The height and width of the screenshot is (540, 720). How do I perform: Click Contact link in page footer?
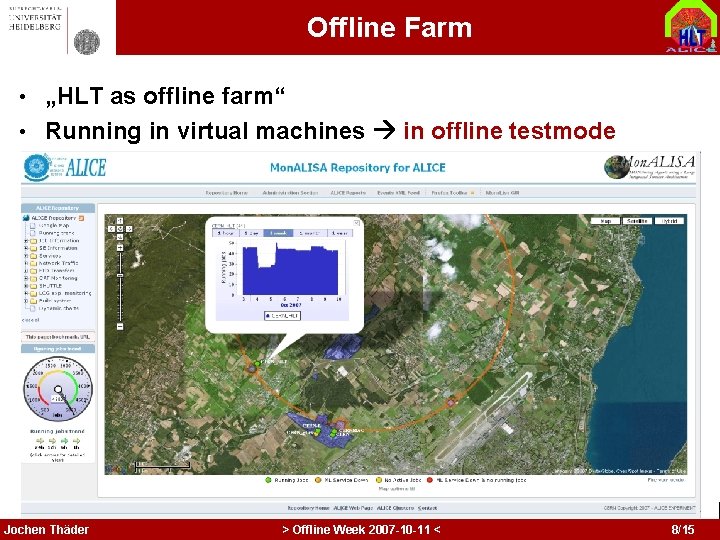pyautogui.click(x=428, y=508)
